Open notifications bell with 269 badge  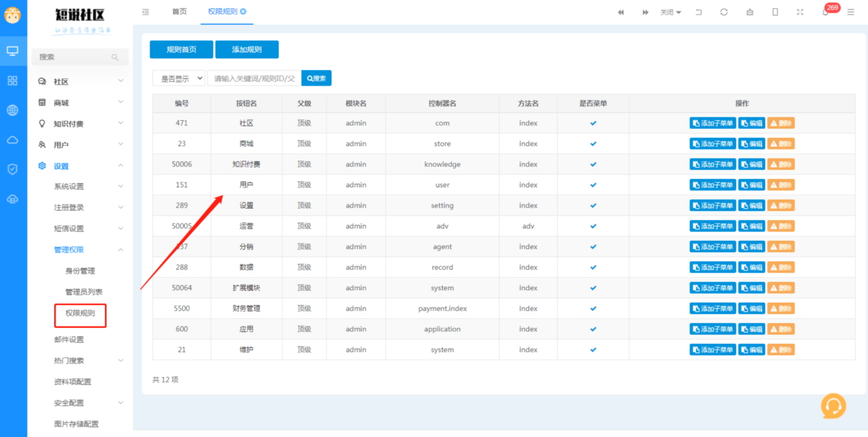coord(825,12)
